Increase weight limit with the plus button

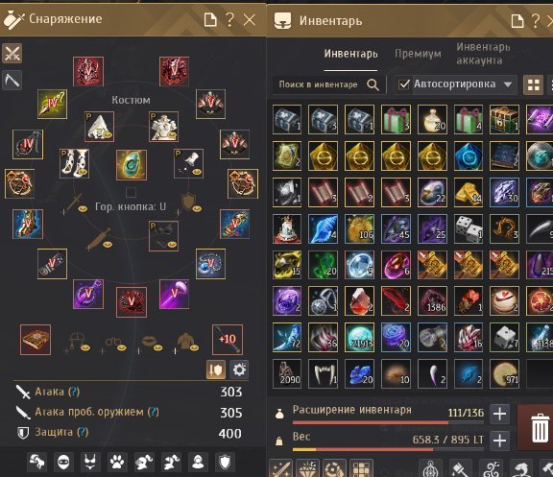tap(499, 440)
